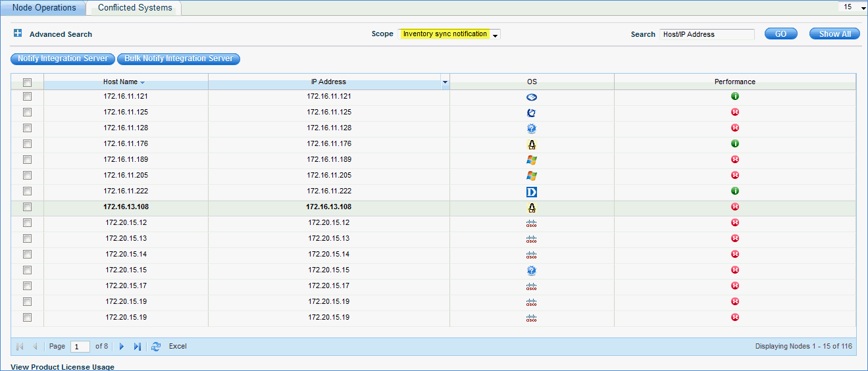The height and width of the screenshot is (371, 868).
Task: Go to the next page of nodes
Action: click(x=122, y=347)
